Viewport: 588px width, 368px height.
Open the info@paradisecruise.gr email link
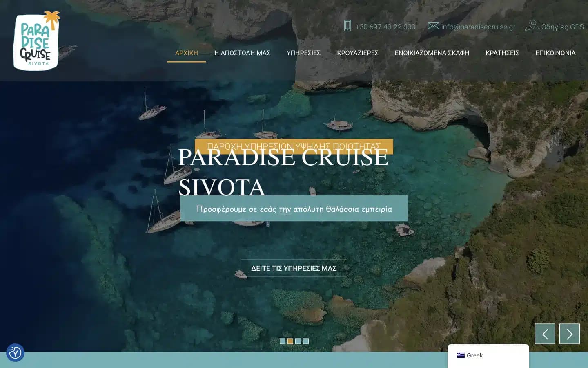pyautogui.click(x=478, y=27)
